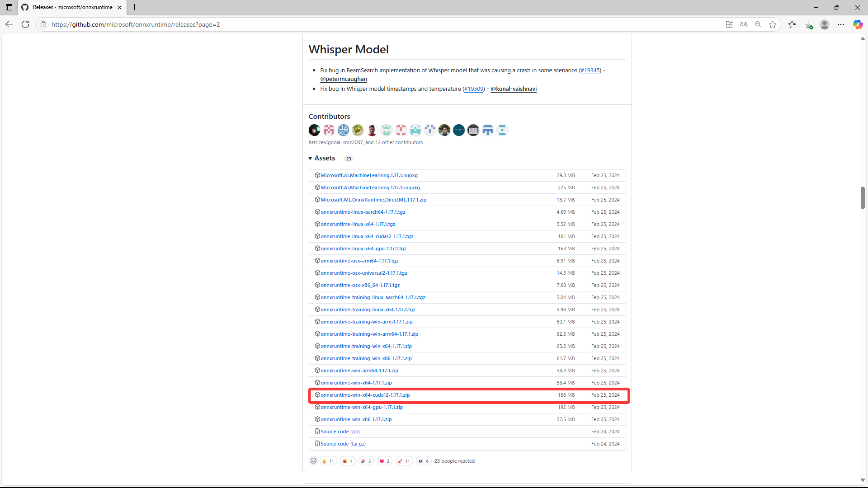Open pull request #19345 link
This screenshot has height=488, width=868.
click(x=590, y=70)
